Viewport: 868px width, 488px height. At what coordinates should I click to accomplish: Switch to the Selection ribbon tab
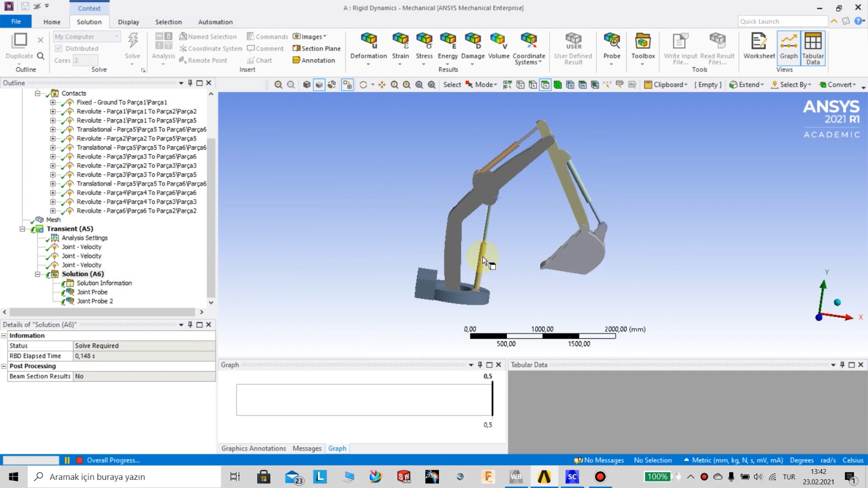point(169,22)
